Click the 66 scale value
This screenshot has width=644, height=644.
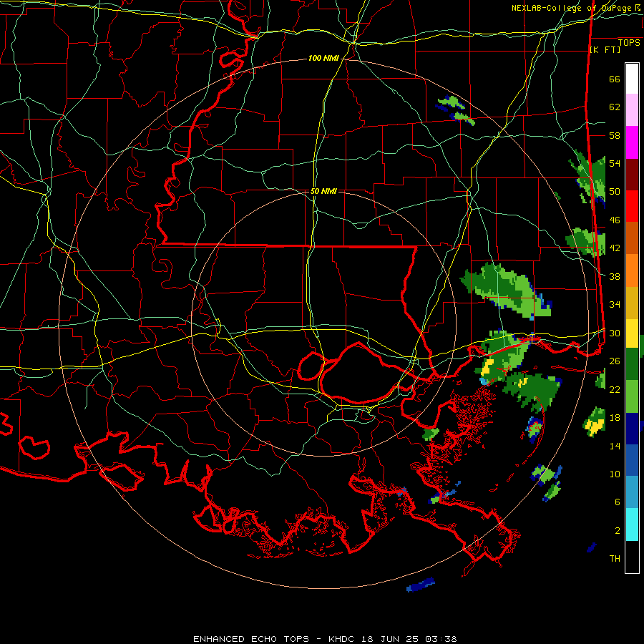[615, 79]
